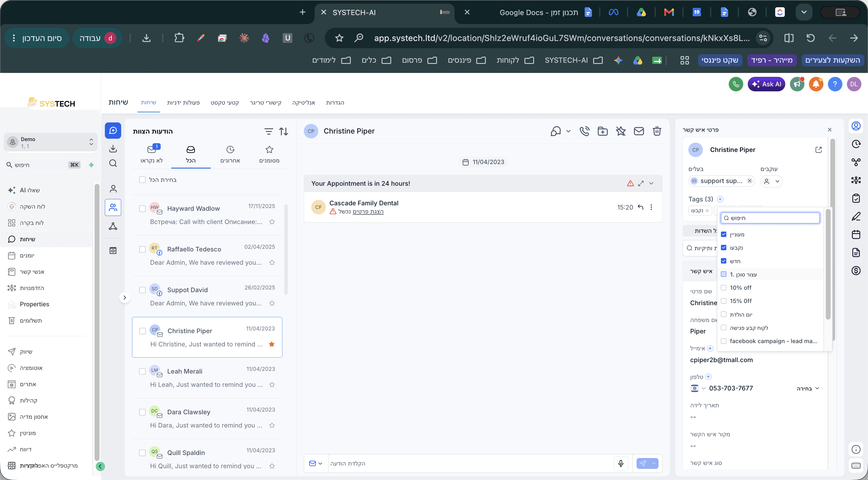Screen dimensions: 868x480
Task: Click the הצגת פרטים link
Action: [x=368, y=211]
